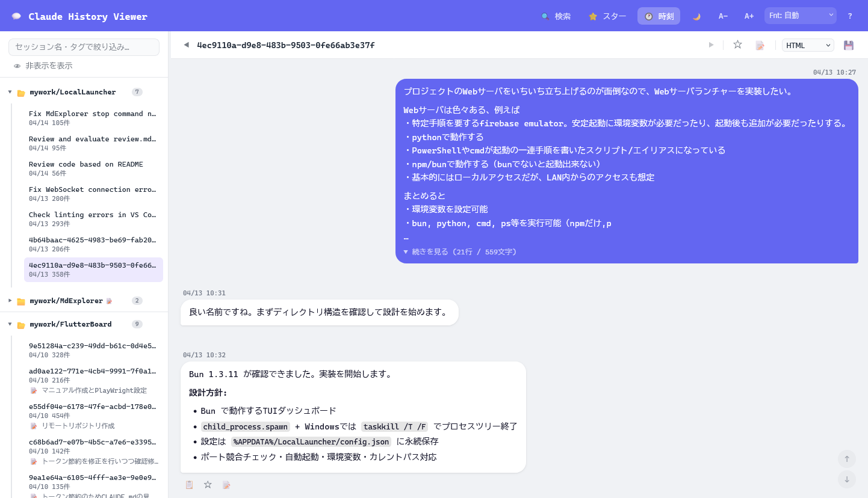Star the current session in header
Image resolution: width=868 pixels, height=498 pixels.
[737, 45]
